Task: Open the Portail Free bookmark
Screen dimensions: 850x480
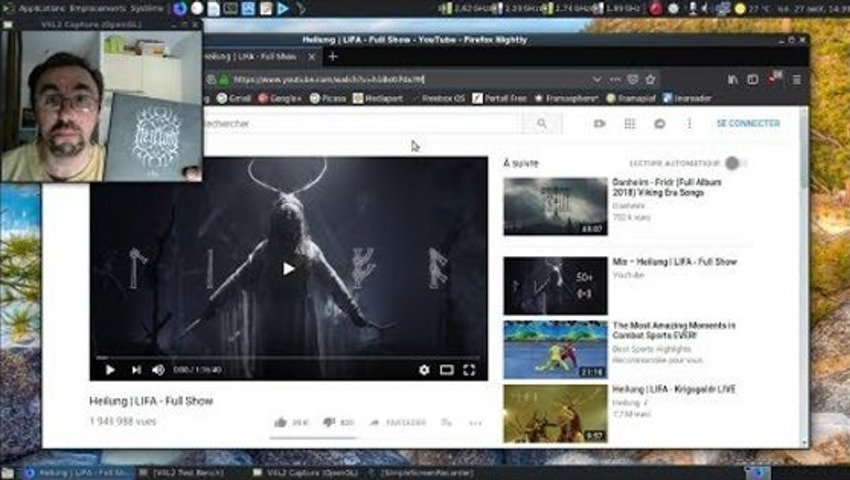Action: point(499,98)
